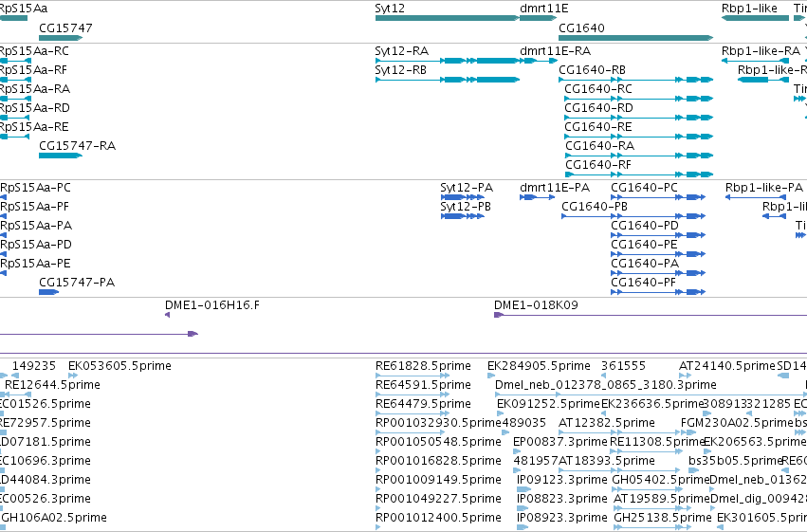Viewport: 807px width, 532px height.
Task: Open the RP001016828.5prime EST label
Action: coord(438,461)
